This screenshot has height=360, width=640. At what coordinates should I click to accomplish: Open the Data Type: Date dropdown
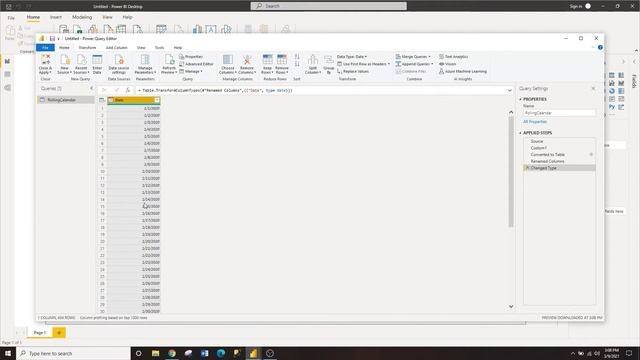(x=352, y=57)
